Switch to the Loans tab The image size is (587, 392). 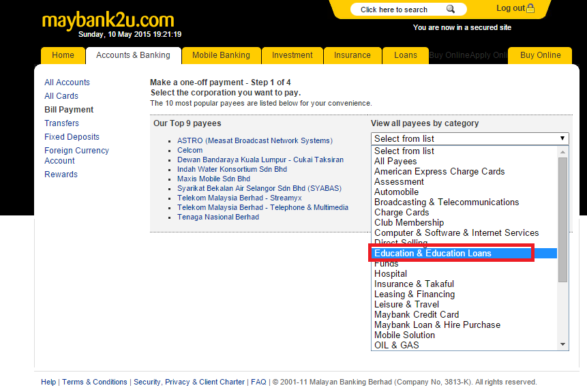click(x=406, y=55)
